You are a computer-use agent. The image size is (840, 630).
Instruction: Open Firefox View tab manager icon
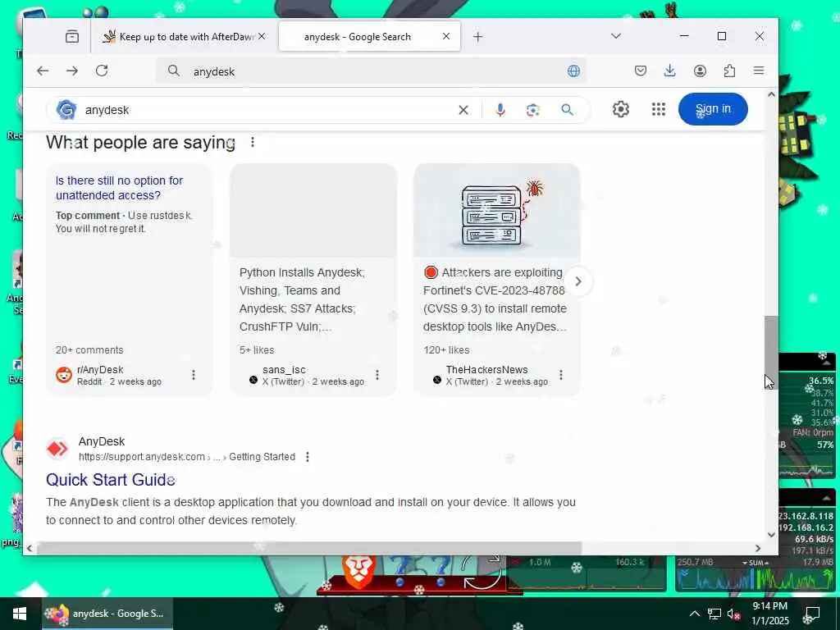point(72,36)
